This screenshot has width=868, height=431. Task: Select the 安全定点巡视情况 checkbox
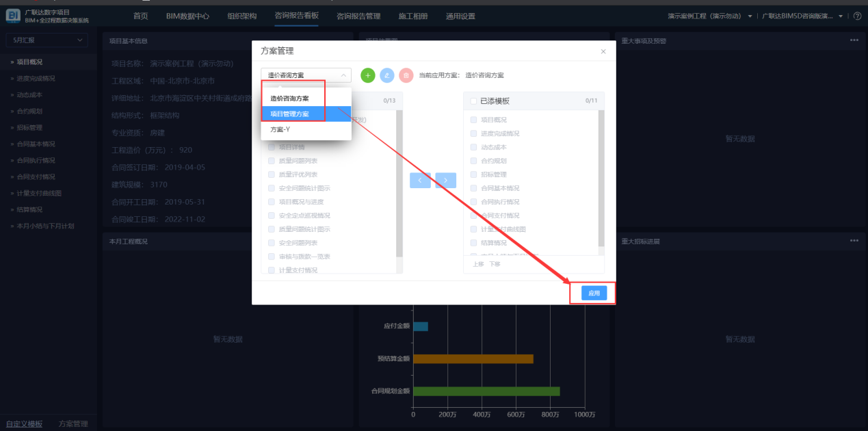tap(272, 215)
